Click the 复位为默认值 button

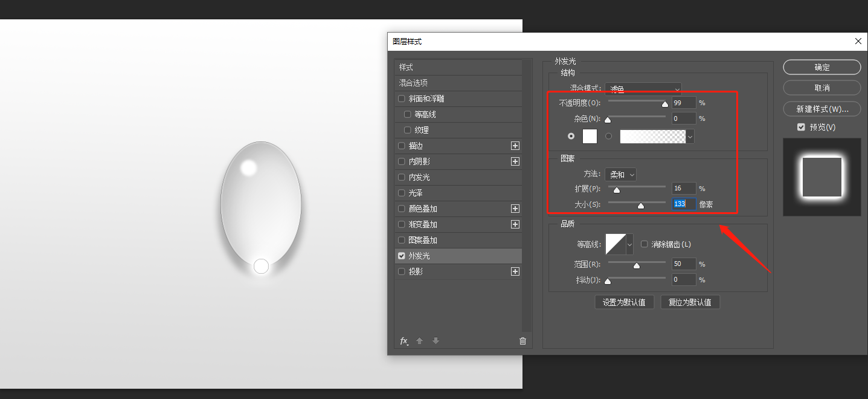690,302
